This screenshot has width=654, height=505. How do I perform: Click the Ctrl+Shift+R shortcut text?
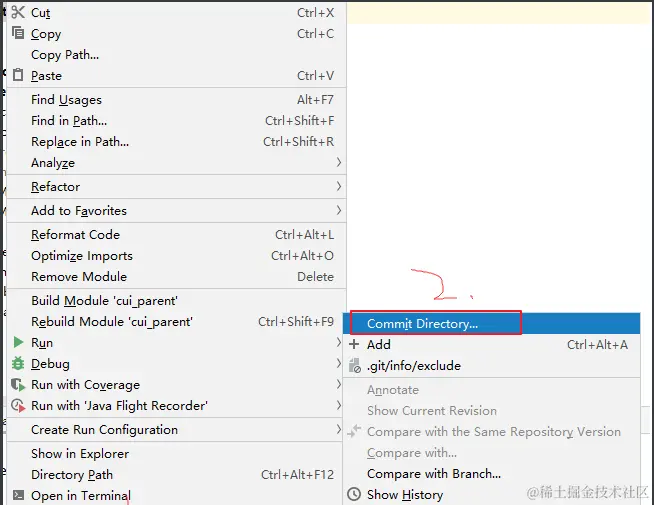[x=299, y=142]
